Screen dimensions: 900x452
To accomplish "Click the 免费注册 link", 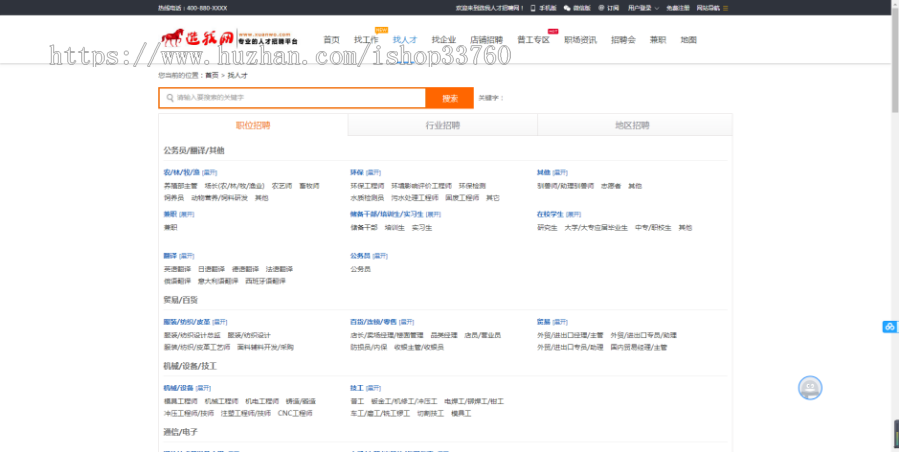I will (678, 8).
